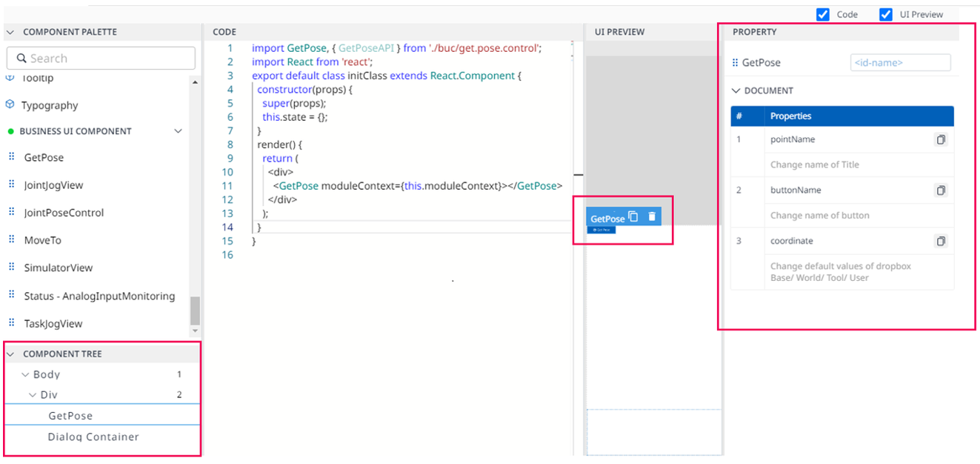Click the Search field in Component Palette
The height and width of the screenshot is (464, 980).
pyautogui.click(x=101, y=59)
